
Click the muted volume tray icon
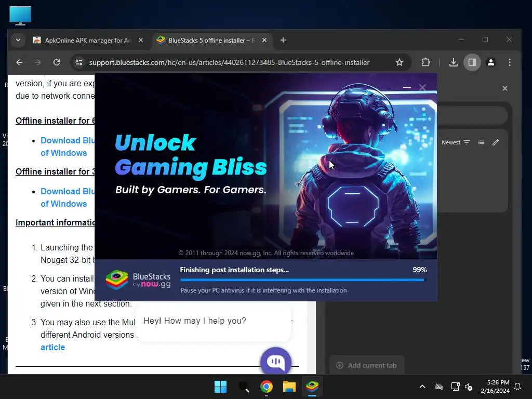469,387
